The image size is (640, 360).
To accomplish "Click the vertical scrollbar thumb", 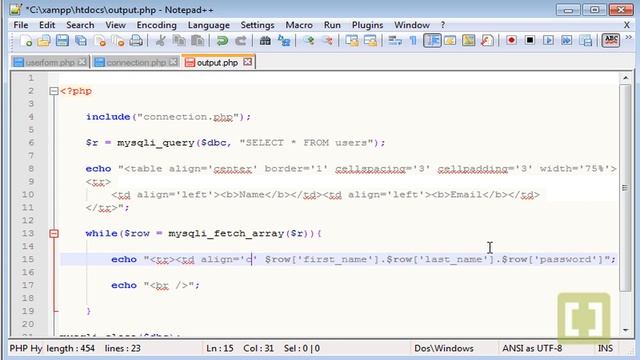I will (625, 188).
